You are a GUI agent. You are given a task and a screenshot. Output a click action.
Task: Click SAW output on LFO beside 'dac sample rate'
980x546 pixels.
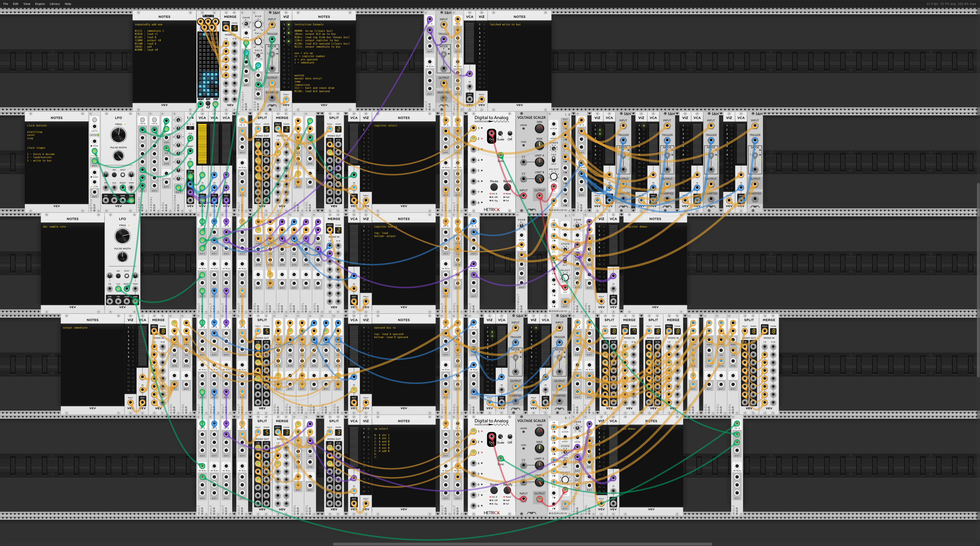pos(127,301)
